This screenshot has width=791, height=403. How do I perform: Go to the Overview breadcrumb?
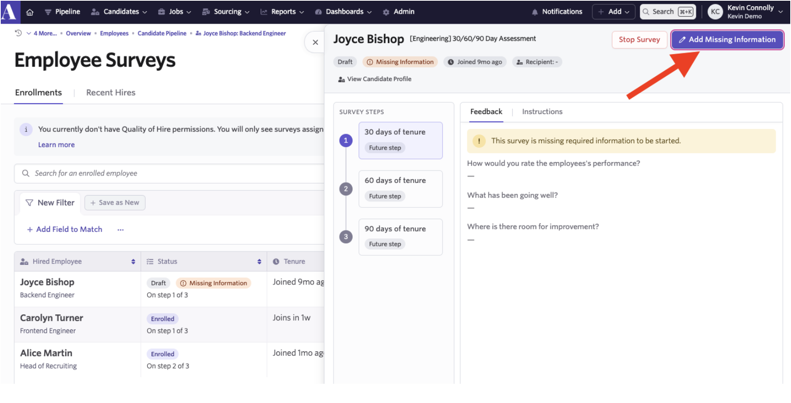(x=78, y=33)
